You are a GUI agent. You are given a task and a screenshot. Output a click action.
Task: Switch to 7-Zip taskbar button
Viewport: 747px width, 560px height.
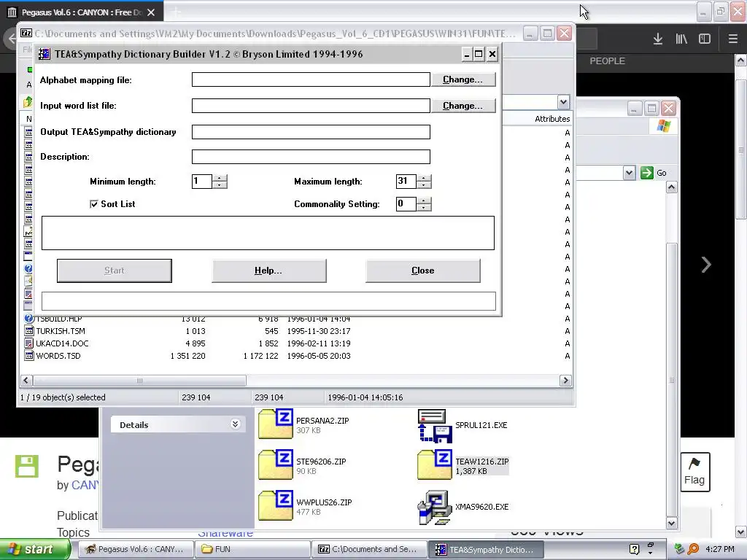369,550
